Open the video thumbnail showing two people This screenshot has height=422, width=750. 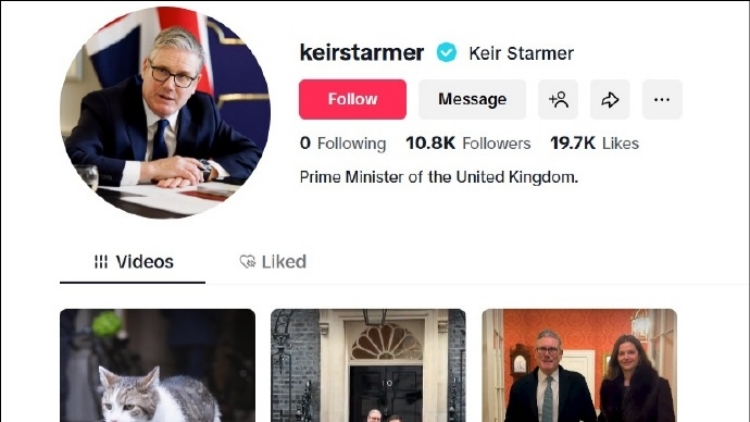pos(579,365)
